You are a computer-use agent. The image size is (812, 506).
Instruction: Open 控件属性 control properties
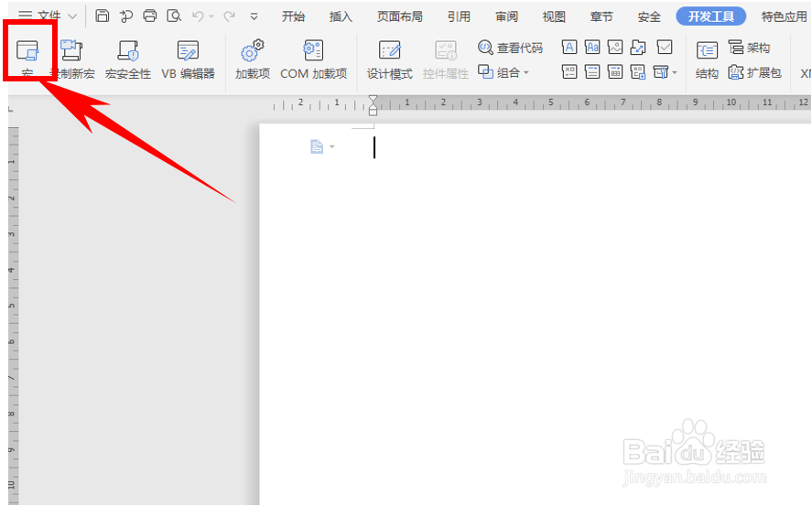point(445,59)
